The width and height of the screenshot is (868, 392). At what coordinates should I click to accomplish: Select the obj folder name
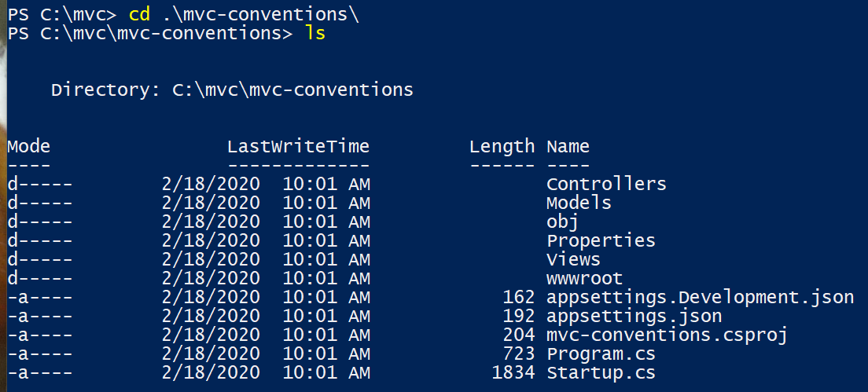coord(562,222)
